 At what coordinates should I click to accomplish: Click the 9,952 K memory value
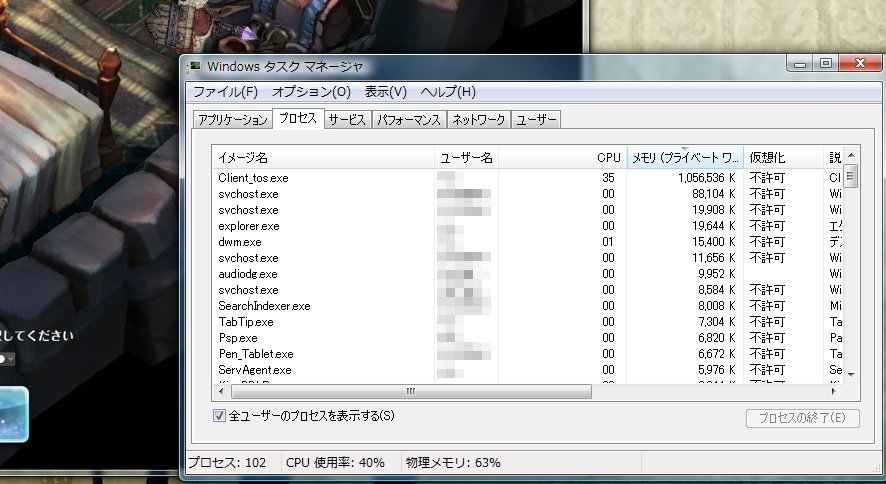(717, 274)
